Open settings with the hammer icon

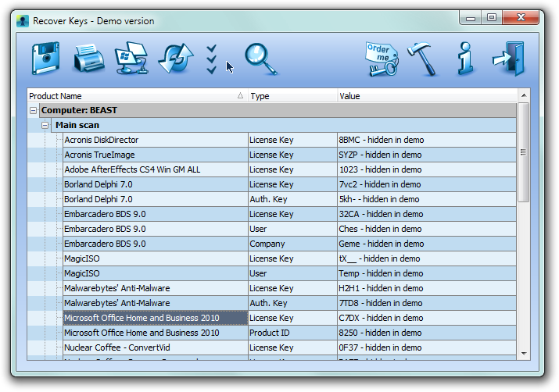423,59
